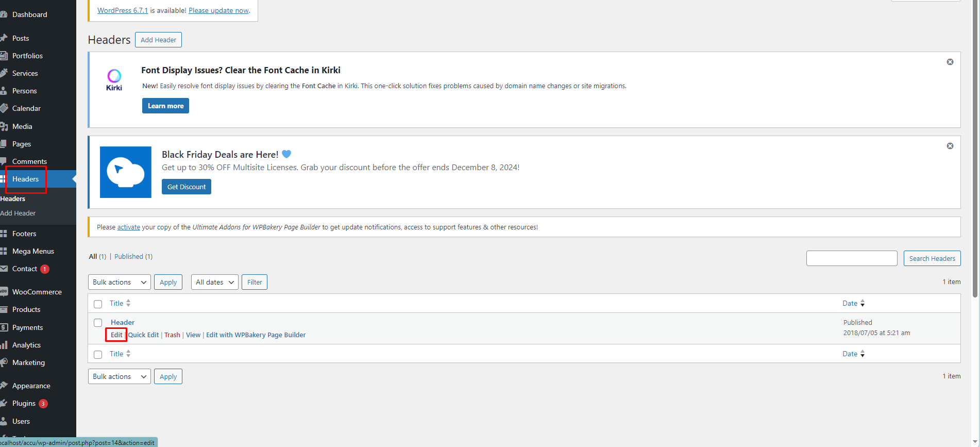Click the Contact envelope icon
980x447 pixels.
pos(4,269)
